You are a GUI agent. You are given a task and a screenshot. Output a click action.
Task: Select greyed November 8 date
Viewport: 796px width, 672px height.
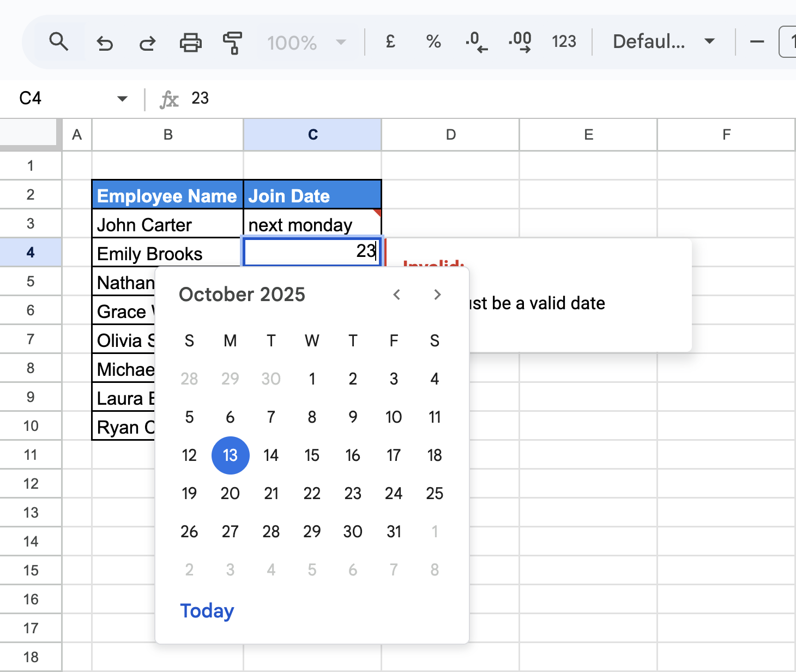[435, 569]
